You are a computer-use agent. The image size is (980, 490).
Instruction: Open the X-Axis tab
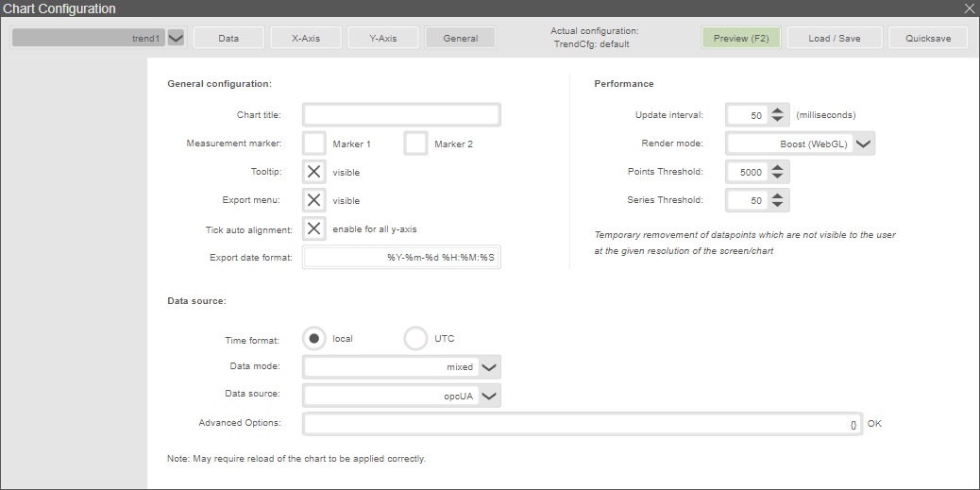tap(305, 39)
